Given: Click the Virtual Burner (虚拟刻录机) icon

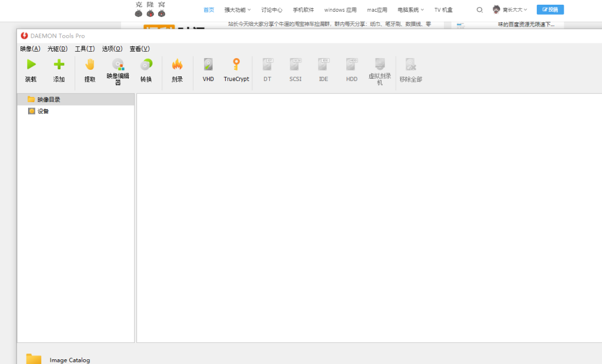Looking at the screenshot, I should coord(380,63).
